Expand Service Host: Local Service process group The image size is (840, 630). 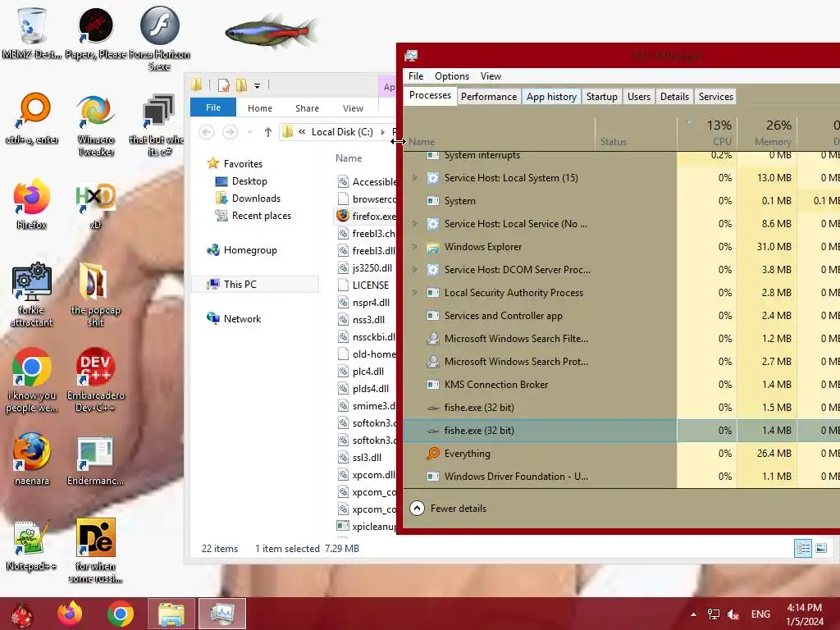click(414, 224)
